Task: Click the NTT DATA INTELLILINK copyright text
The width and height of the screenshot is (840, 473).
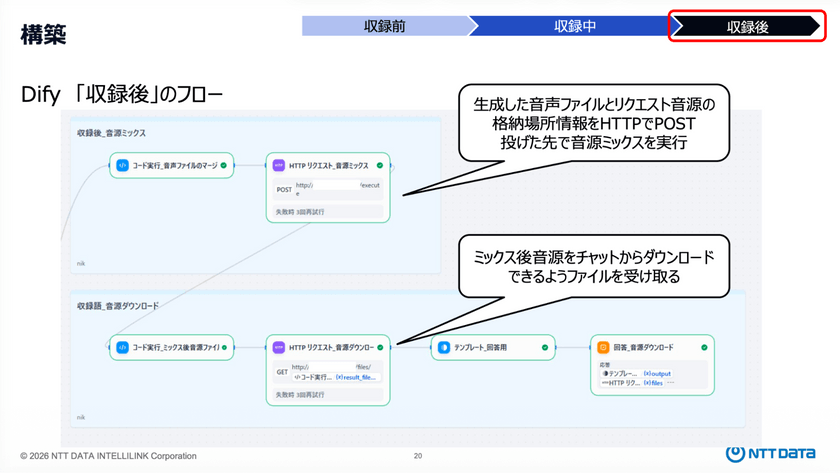Action: click(x=108, y=456)
